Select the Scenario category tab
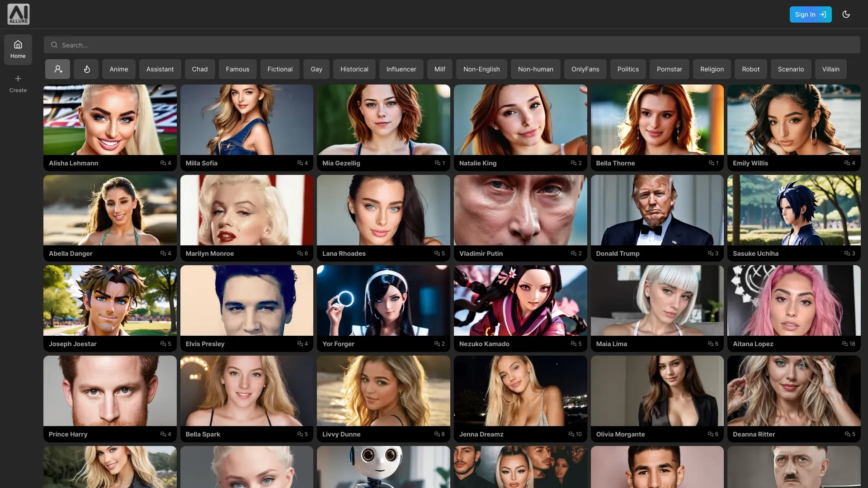868x488 pixels. (x=791, y=69)
